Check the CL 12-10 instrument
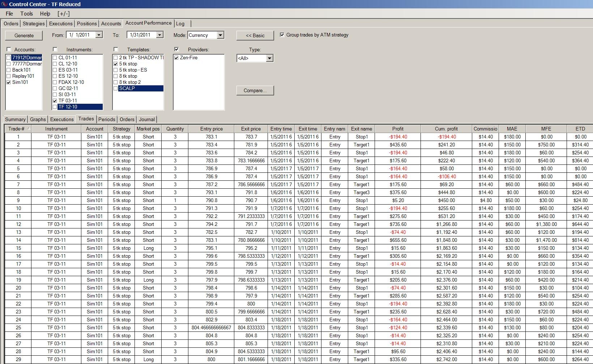 55,64
